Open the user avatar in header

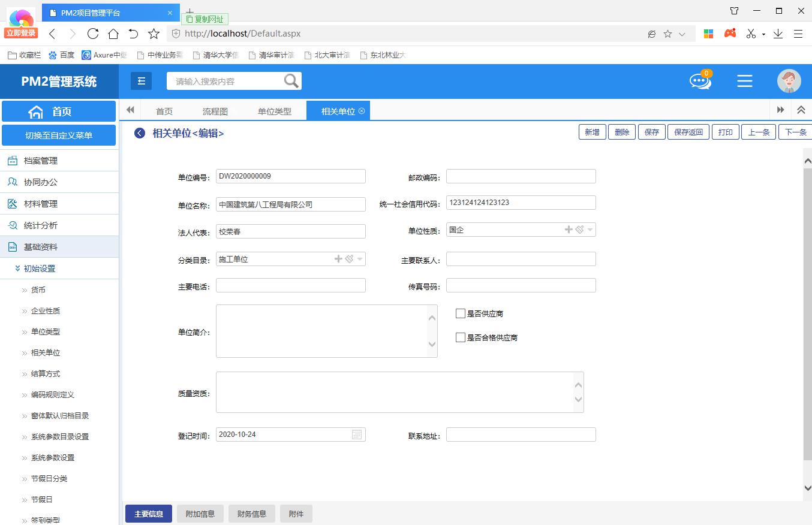click(x=789, y=81)
